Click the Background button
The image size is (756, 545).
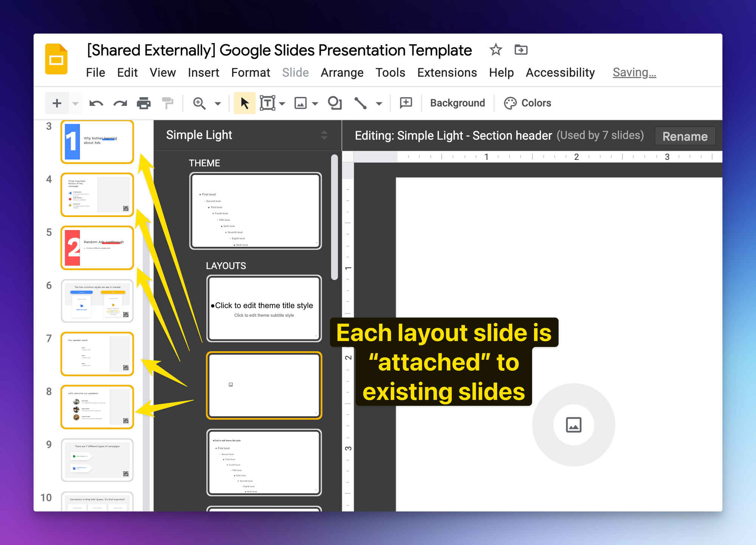457,103
